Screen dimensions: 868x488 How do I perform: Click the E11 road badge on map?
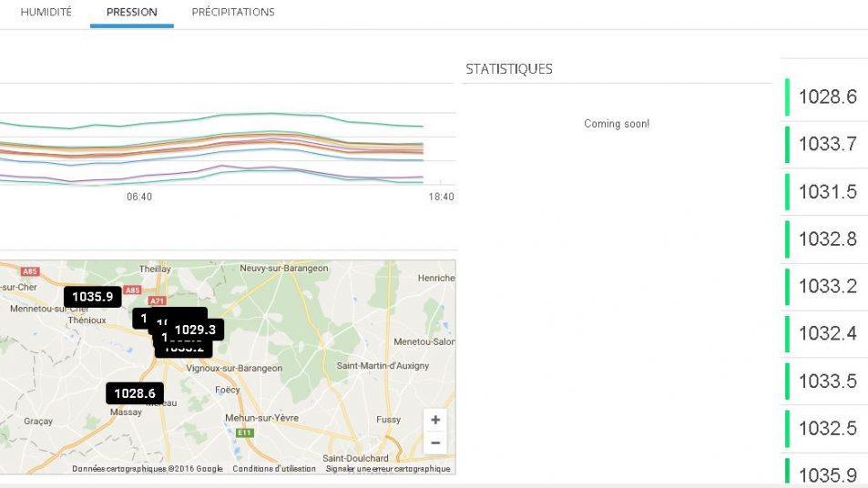[x=244, y=432]
